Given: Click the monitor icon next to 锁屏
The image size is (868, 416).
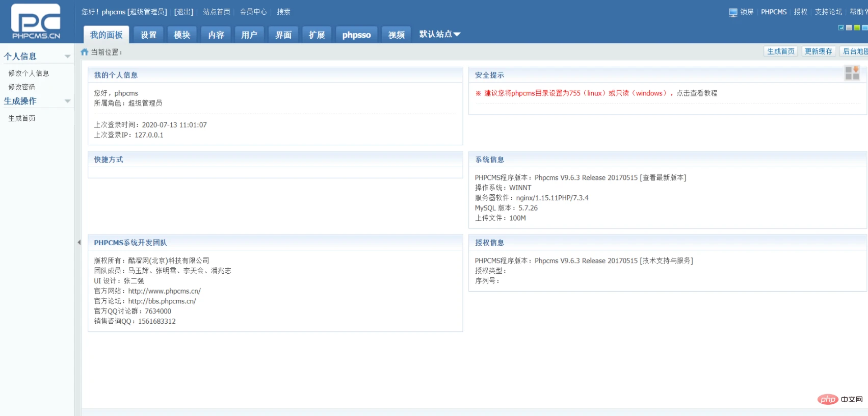Looking at the screenshot, I should [733, 12].
